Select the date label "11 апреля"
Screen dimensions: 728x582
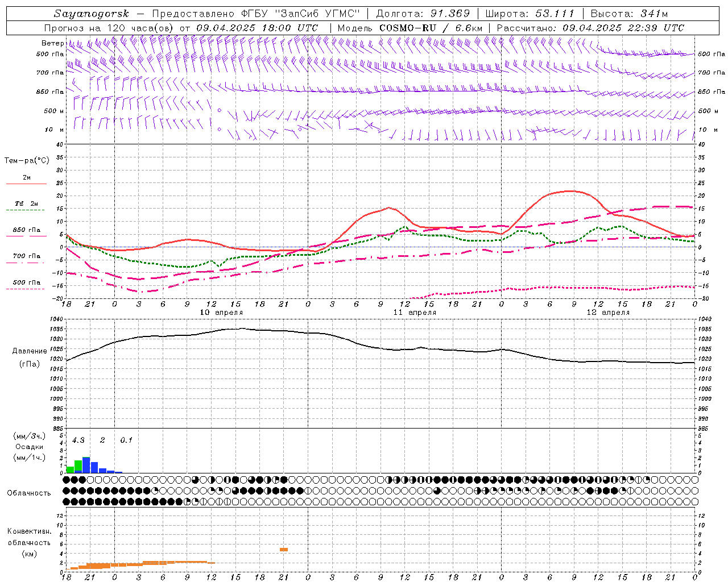[415, 313]
